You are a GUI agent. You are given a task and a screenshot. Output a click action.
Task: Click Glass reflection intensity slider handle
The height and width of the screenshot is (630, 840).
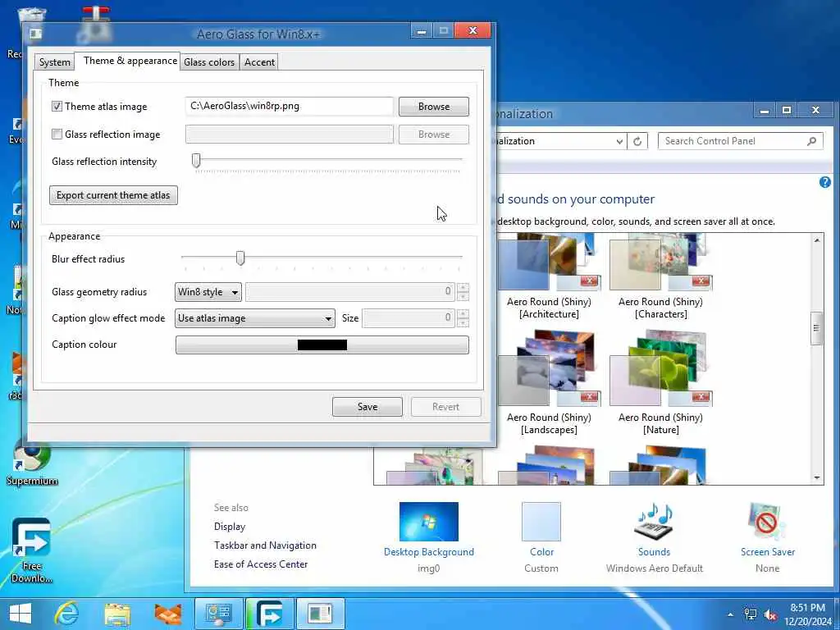click(x=197, y=160)
